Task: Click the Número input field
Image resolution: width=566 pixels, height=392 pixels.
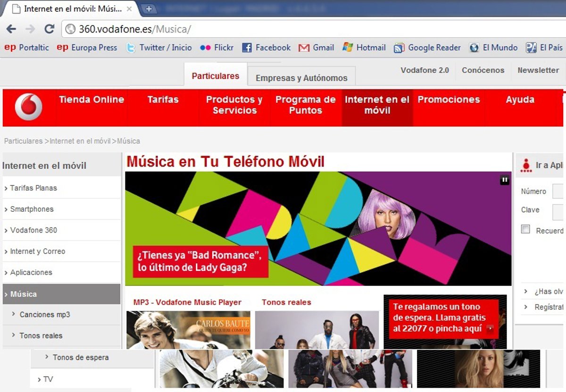Action: (x=558, y=192)
